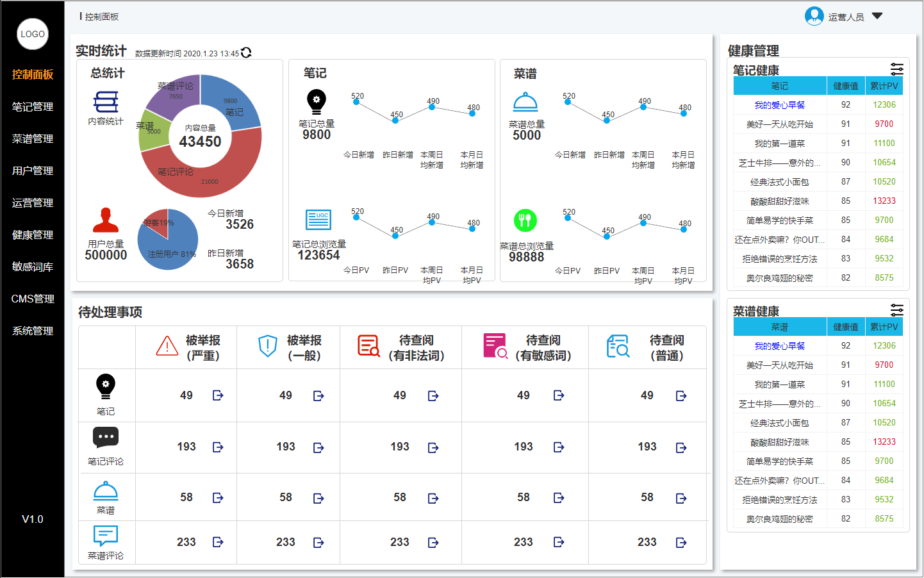This screenshot has height=578, width=924.
Task: Click the go-to icon for 菜谱评论 待查阅(有敏感词)
Action: click(x=559, y=542)
